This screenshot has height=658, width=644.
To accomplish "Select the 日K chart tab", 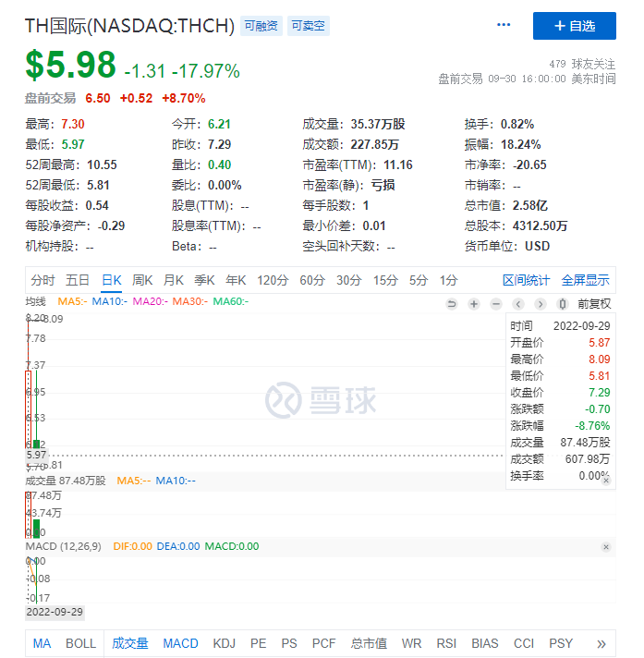I will 112,280.
